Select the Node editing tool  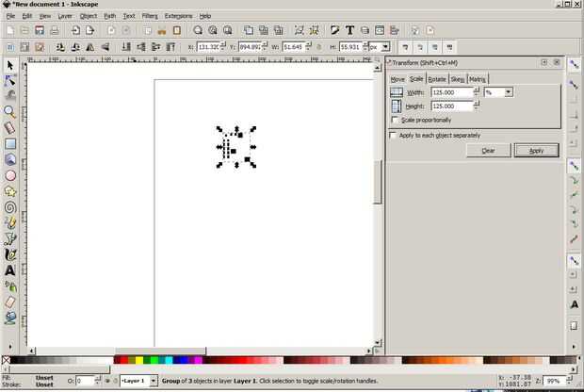click(x=10, y=80)
